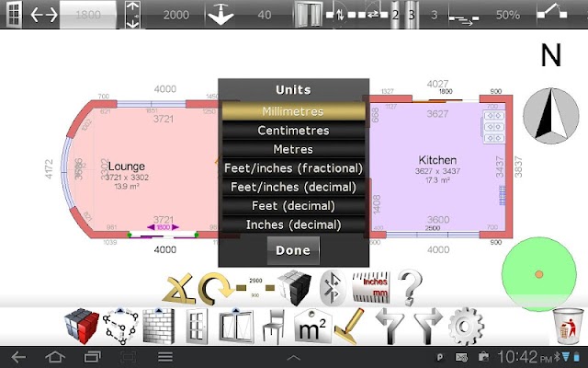Select the Lounge room label

coord(127,166)
